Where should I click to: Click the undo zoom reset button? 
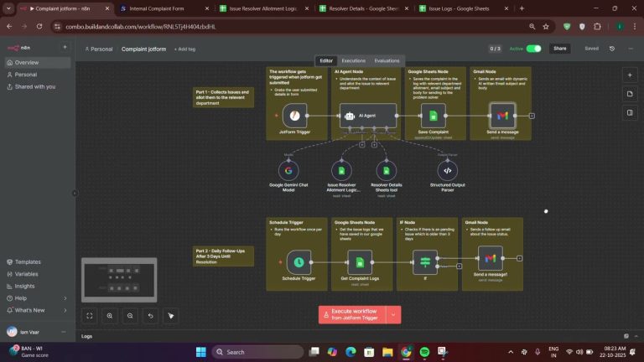[x=150, y=316]
